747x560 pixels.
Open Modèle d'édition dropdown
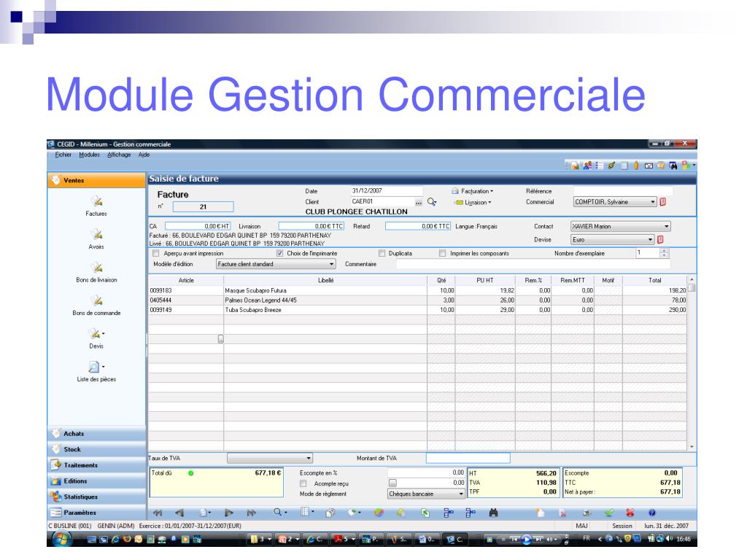coord(276,264)
